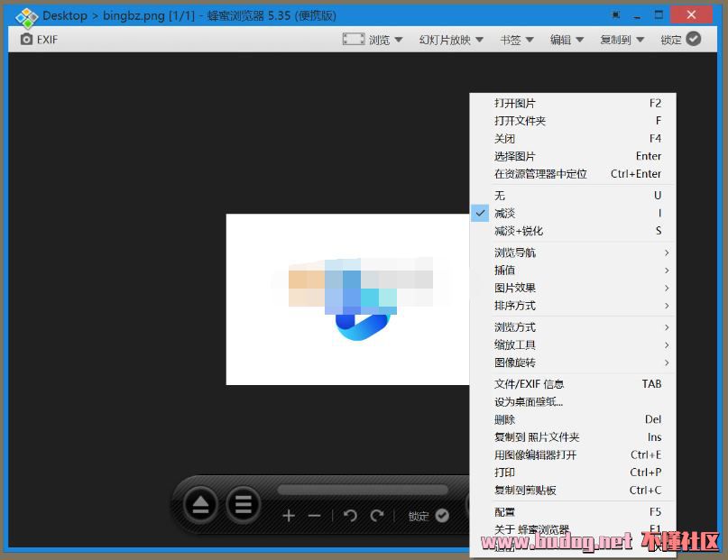Select the 无 option in context menu
728x560 pixels.
[x=573, y=196]
